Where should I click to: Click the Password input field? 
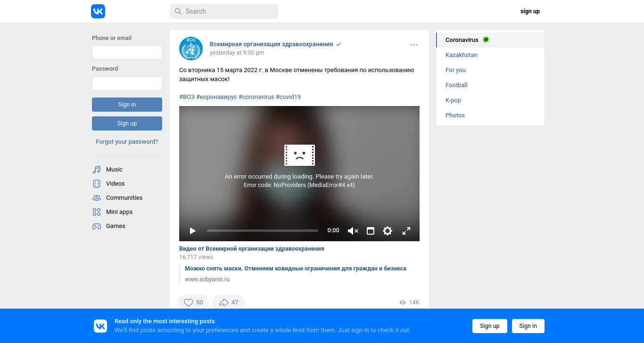[127, 83]
